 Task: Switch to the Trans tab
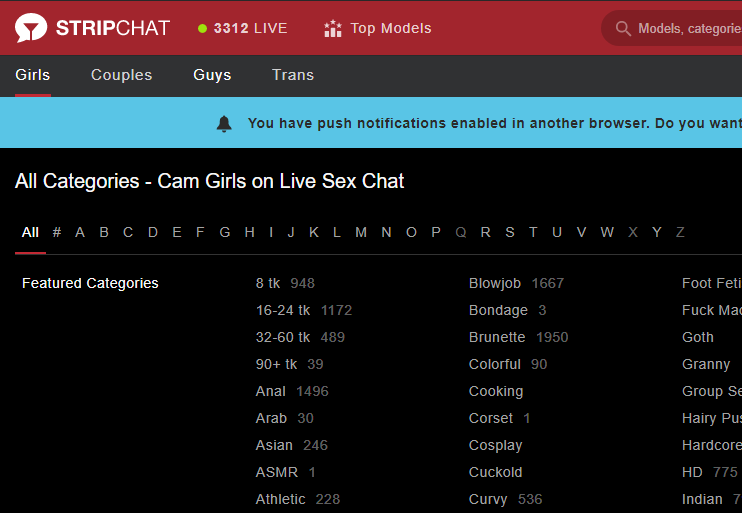(x=293, y=75)
